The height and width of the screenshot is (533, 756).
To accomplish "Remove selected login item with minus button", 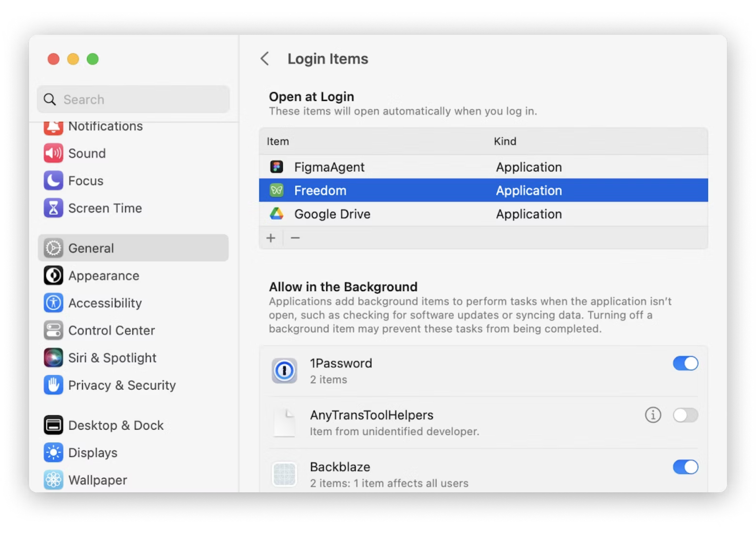I will 295,238.
